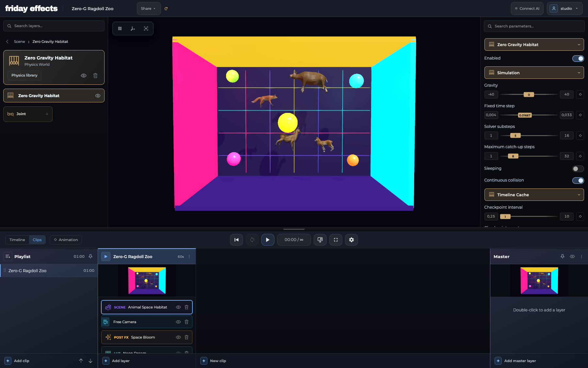Screen dimensions: 588x368
Task: Delete the Zero Gravity Habitat physics world
Action: coord(95,76)
